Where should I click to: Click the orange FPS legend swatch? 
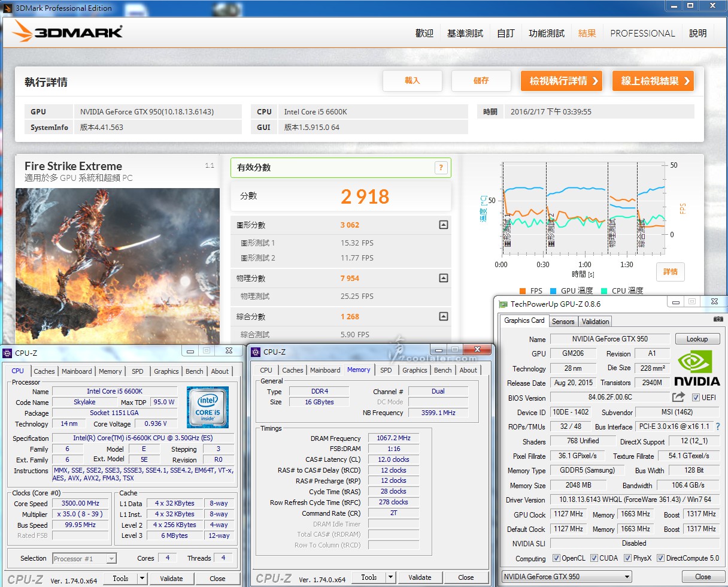(x=523, y=291)
